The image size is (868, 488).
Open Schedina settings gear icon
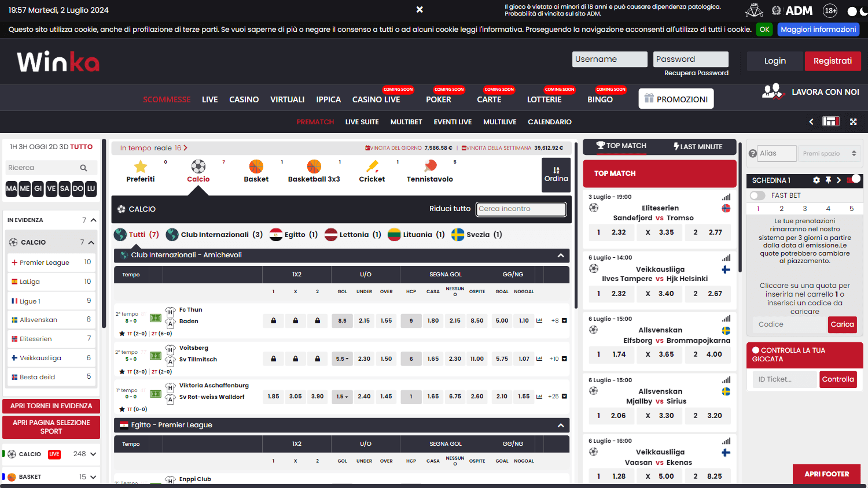(816, 180)
